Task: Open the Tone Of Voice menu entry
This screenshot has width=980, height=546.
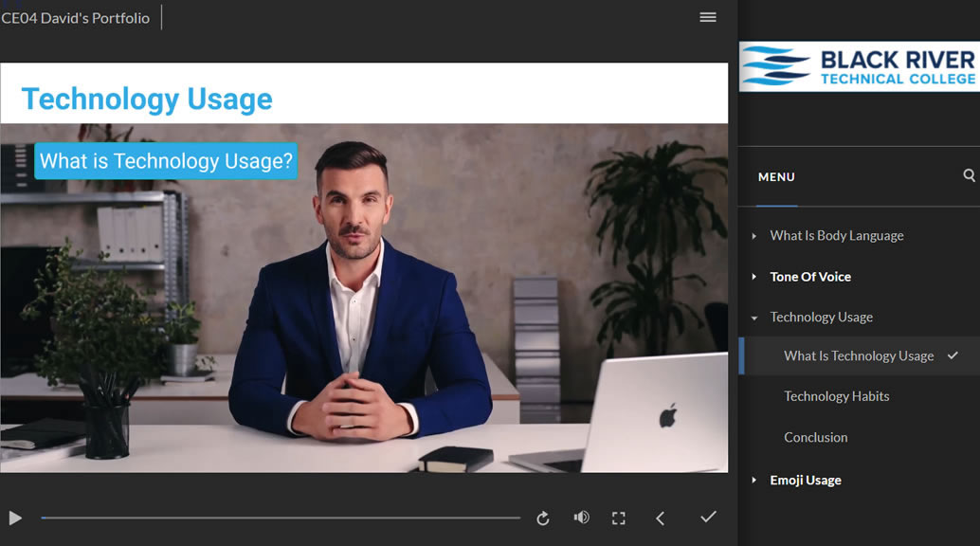Action: (x=810, y=277)
